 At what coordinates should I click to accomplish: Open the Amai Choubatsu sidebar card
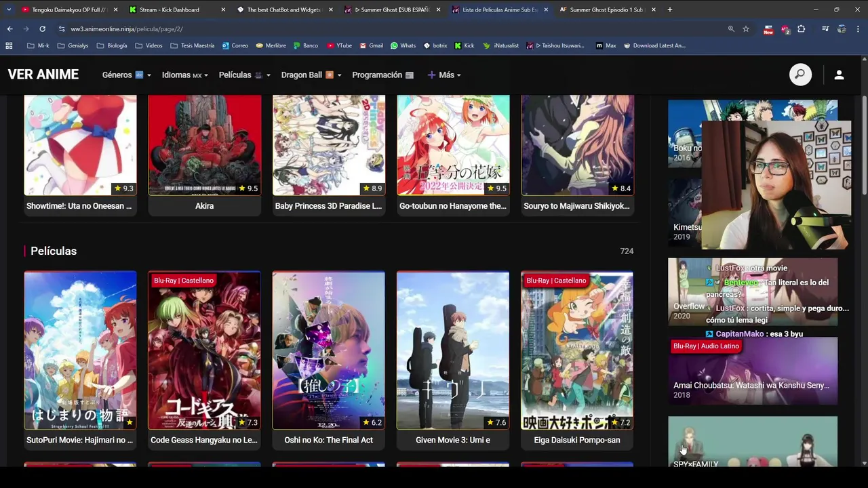[753, 371]
